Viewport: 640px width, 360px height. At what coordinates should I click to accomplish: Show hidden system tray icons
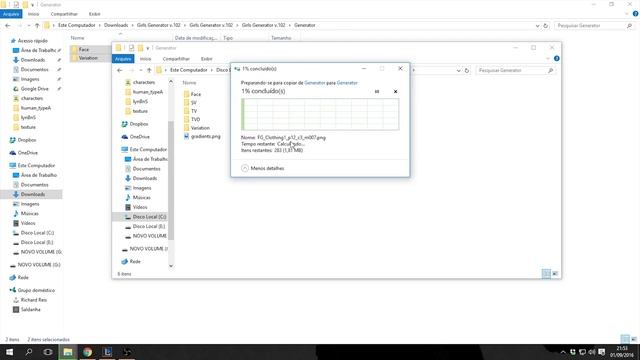(563, 352)
